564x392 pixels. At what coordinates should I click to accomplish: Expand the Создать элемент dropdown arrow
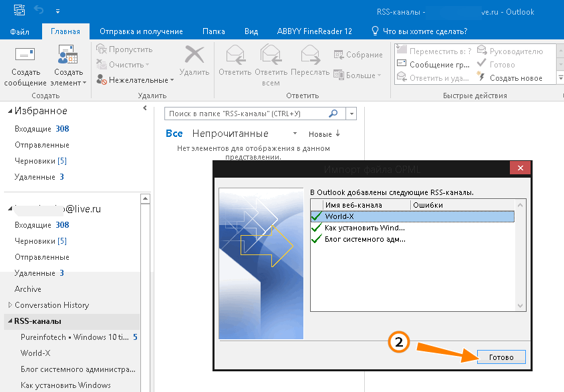[84, 83]
